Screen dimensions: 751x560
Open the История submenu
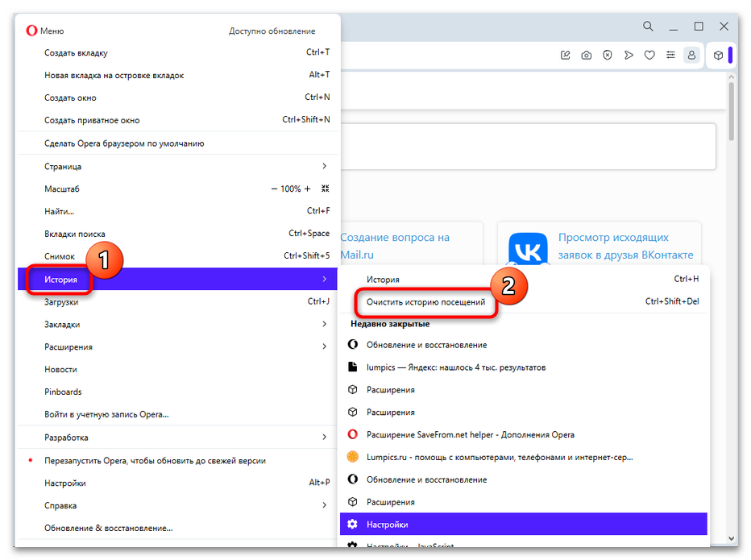click(177, 280)
